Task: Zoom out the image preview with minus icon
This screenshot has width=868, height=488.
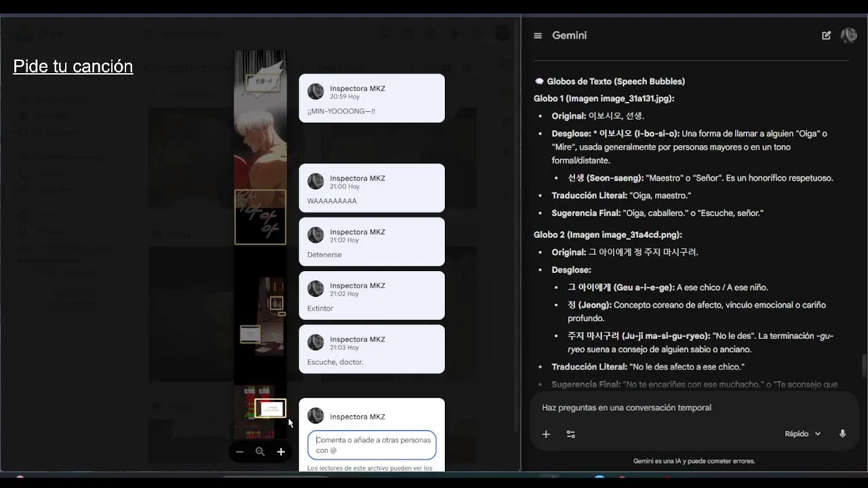Action: coord(239,451)
